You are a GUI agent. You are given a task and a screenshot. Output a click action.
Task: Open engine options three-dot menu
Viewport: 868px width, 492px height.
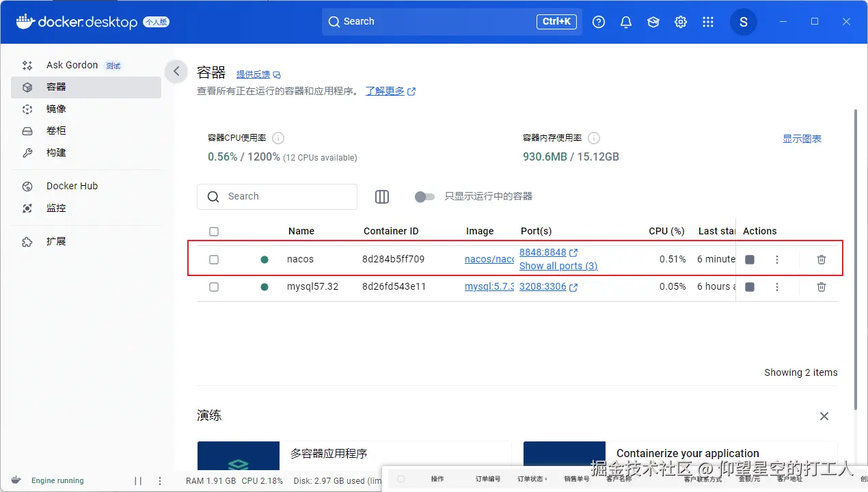coord(160,480)
